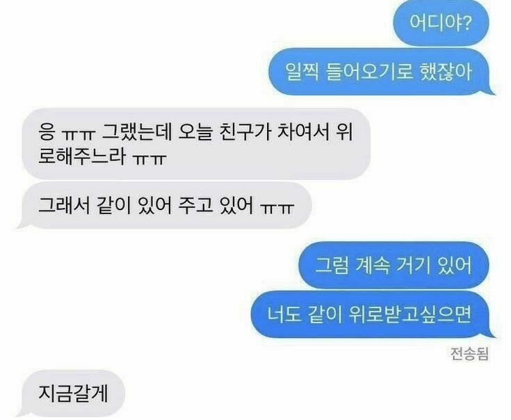The width and height of the screenshot is (511, 420).
Task: Click the word '위로받고싶으면' in the last blue message
Action: tap(410, 314)
